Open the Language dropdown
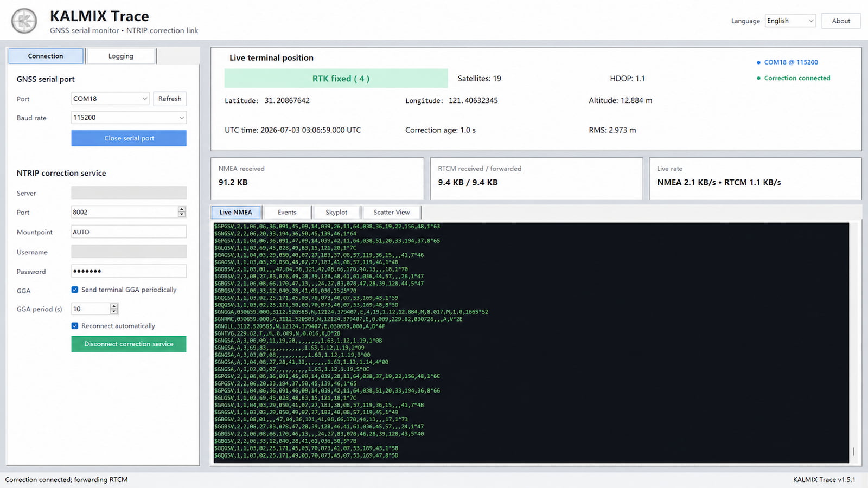868x488 pixels. (790, 21)
